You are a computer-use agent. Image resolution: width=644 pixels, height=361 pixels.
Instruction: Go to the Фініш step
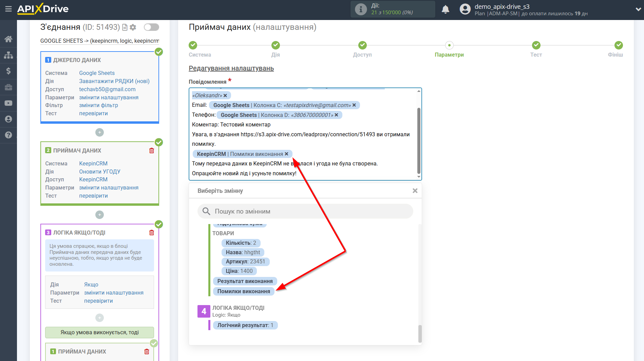tap(619, 45)
